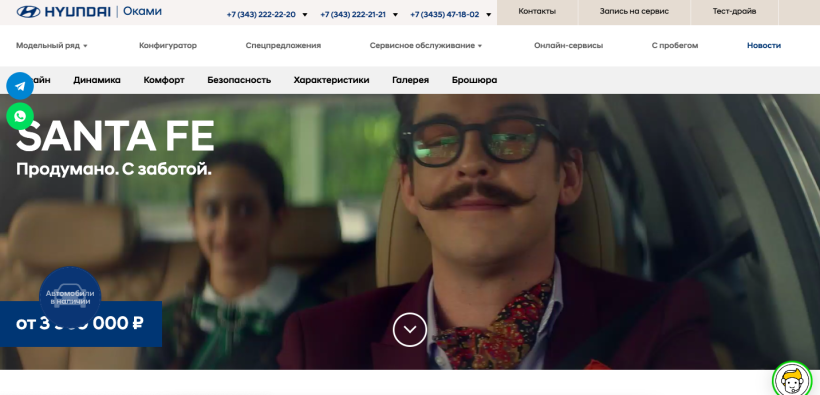Image resolution: width=820 pixels, height=395 pixels.
Task: Click phone number +7 (343) 222-21-21
Action: [x=353, y=15]
